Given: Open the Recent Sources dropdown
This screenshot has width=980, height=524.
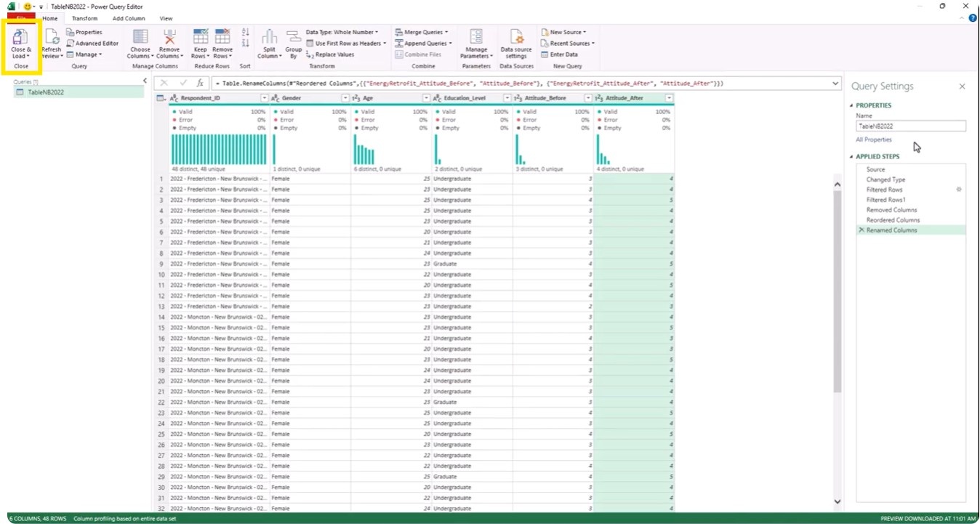Looking at the screenshot, I should tap(568, 43).
